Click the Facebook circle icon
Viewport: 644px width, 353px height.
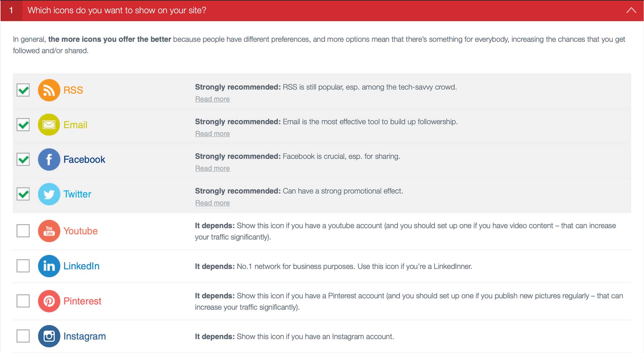49,160
